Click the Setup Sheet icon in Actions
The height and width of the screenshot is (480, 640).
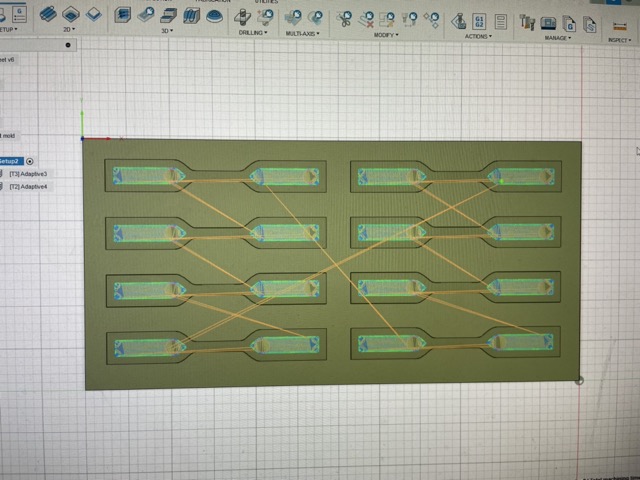click(501, 22)
